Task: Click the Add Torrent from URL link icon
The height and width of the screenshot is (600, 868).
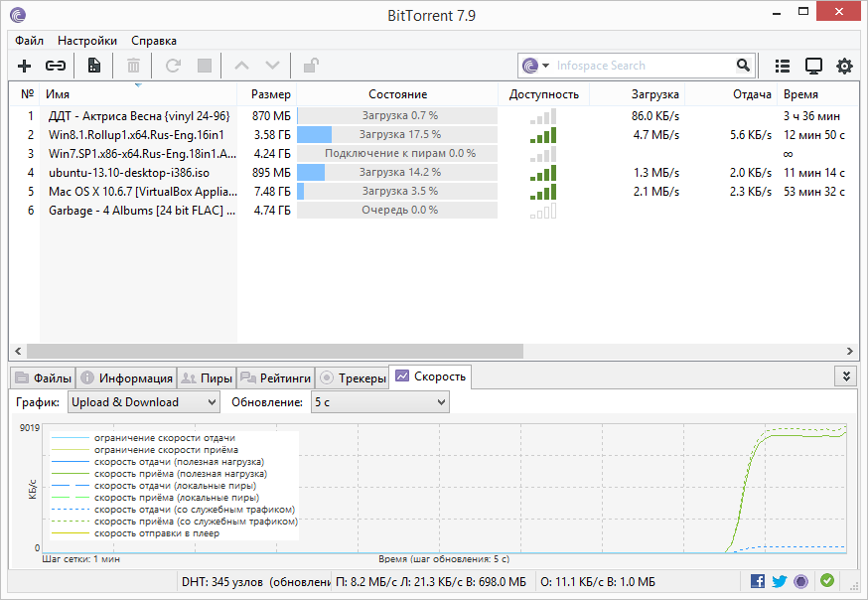Action: click(56, 66)
